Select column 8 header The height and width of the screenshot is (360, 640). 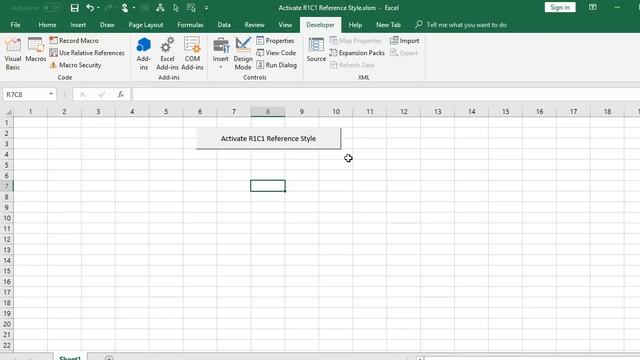[x=268, y=111]
